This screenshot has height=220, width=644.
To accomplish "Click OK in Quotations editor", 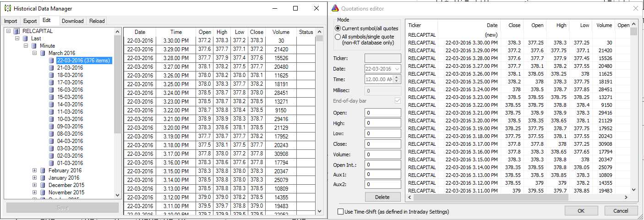I will pyautogui.click(x=581, y=211).
